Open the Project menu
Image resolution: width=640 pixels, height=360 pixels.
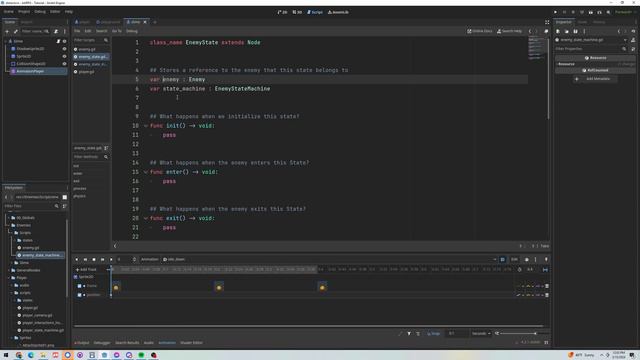click(x=24, y=12)
